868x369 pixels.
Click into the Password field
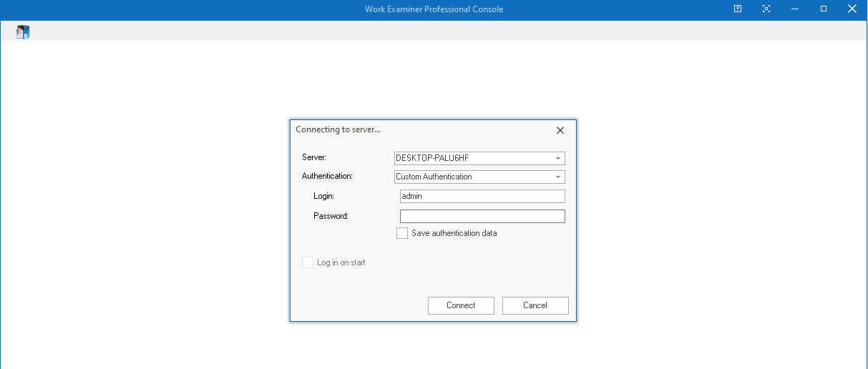click(x=482, y=217)
